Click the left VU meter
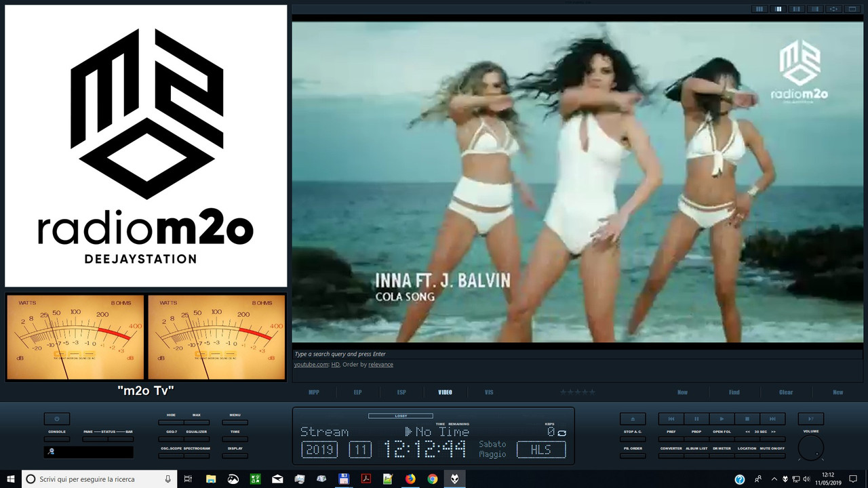868x488 pixels. pyautogui.click(x=75, y=337)
